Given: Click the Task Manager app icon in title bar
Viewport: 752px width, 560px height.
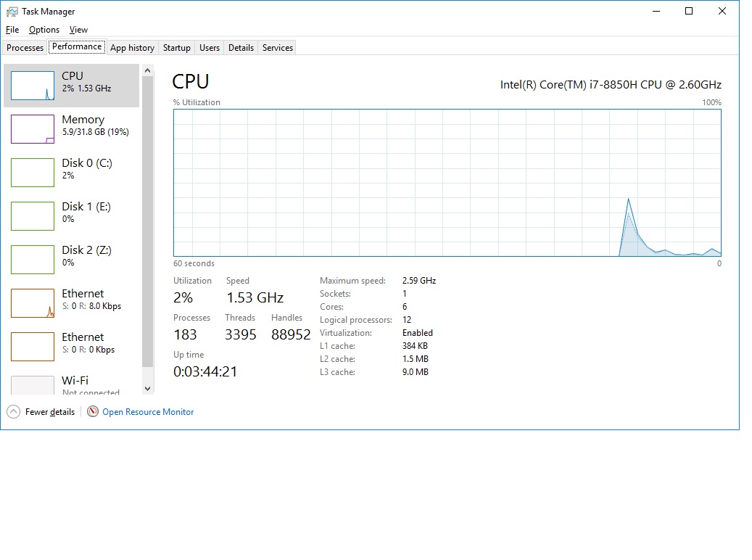Looking at the screenshot, I should (12, 12).
